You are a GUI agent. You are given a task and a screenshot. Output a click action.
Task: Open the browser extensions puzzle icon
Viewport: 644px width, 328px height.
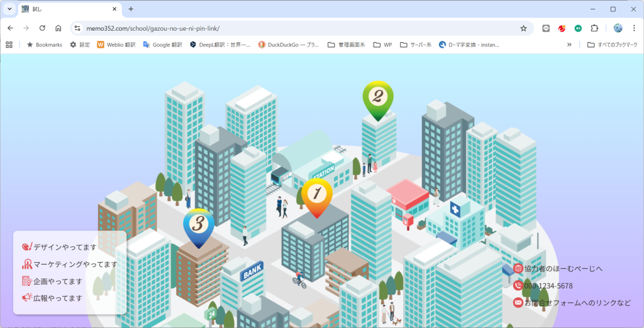point(594,28)
